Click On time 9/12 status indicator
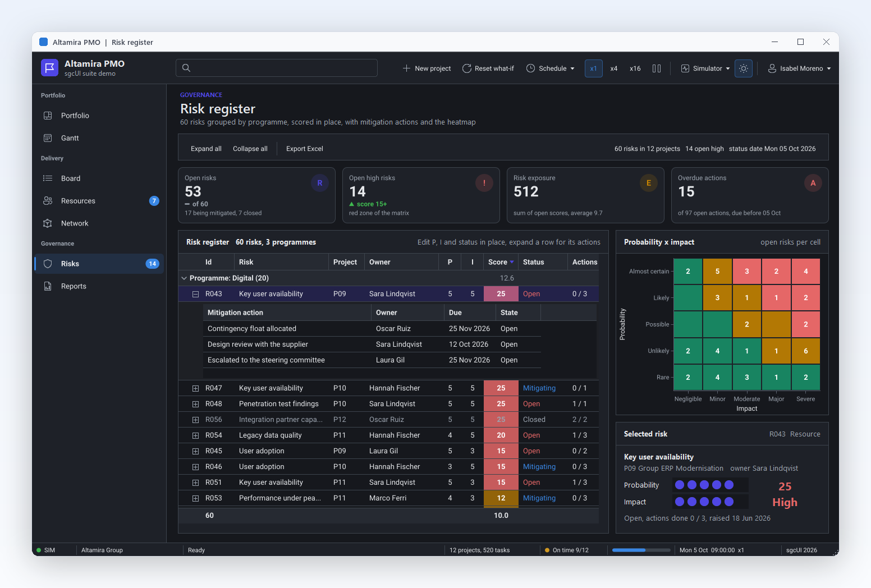871x588 pixels. (x=567, y=550)
